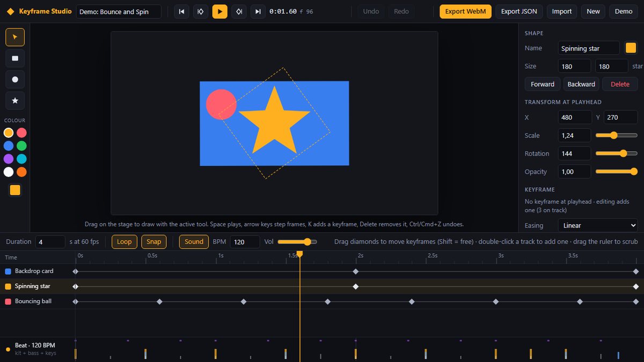Screen dimensions: 644x362
Task: Select the Beat 120 BPM track
Action: coord(38,349)
